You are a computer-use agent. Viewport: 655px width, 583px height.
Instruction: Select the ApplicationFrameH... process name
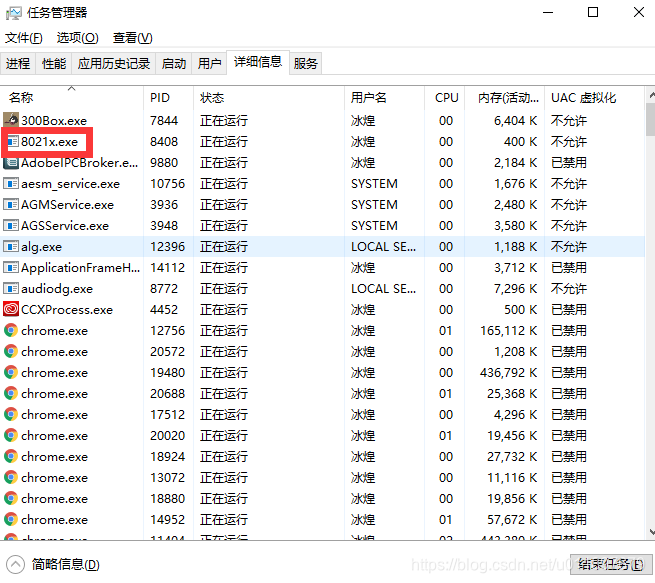pos(81,267)
